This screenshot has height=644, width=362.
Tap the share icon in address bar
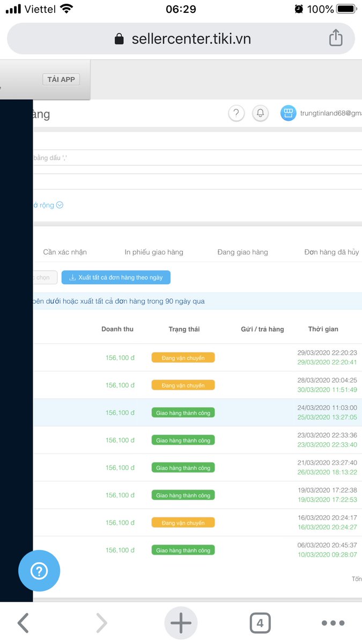click(x=336, y=38)
